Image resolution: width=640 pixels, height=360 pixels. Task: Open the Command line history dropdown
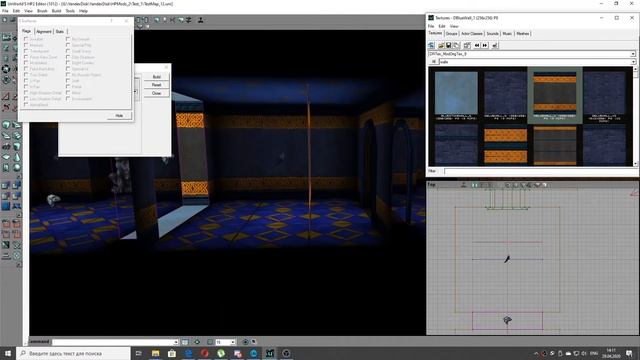tap(176, 342)
